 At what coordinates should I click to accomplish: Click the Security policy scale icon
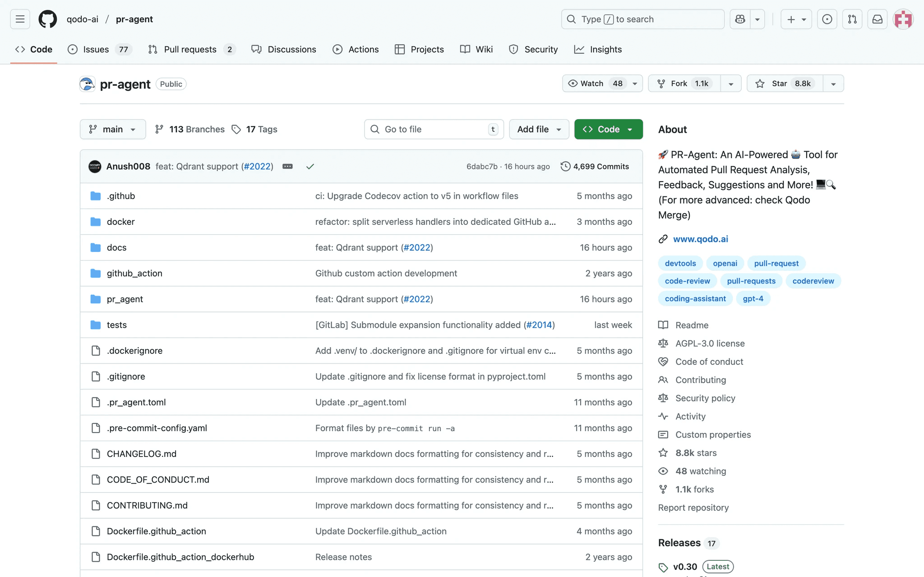point(663,398)
